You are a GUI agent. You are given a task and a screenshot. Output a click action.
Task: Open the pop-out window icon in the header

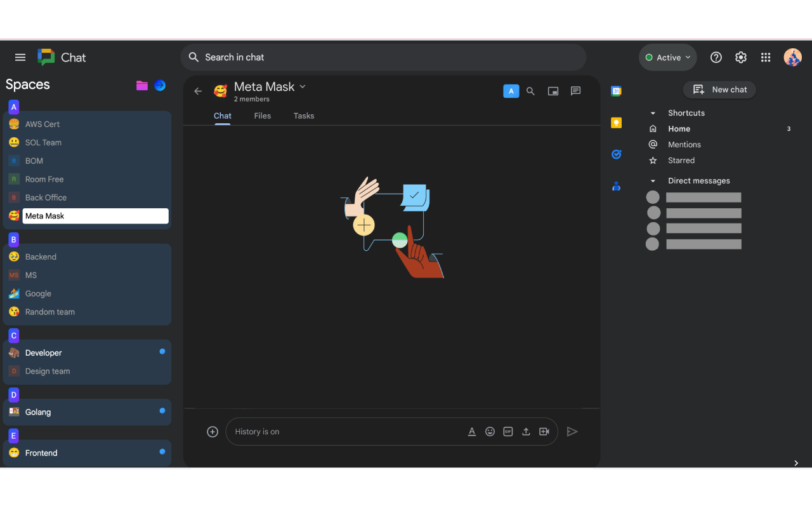pyautogui.click(x=553, y=91)
